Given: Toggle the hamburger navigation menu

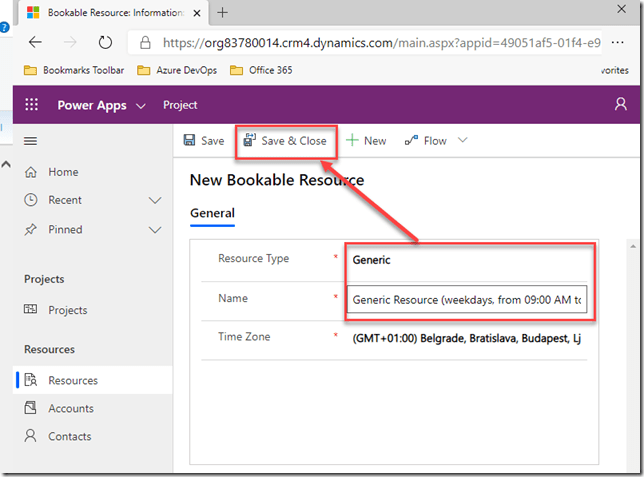Looking at the screenshot, I should click(x=30, y=142).
